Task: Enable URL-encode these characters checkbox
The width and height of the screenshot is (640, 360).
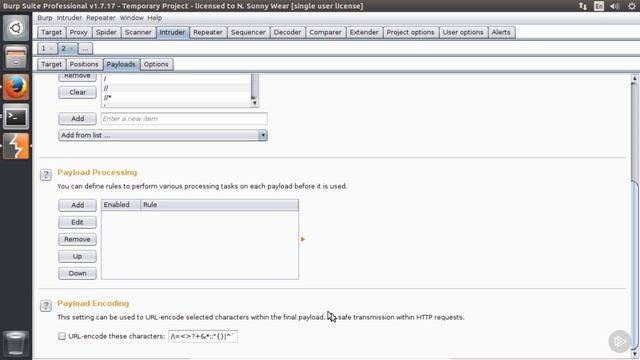Action: point(62,336)
